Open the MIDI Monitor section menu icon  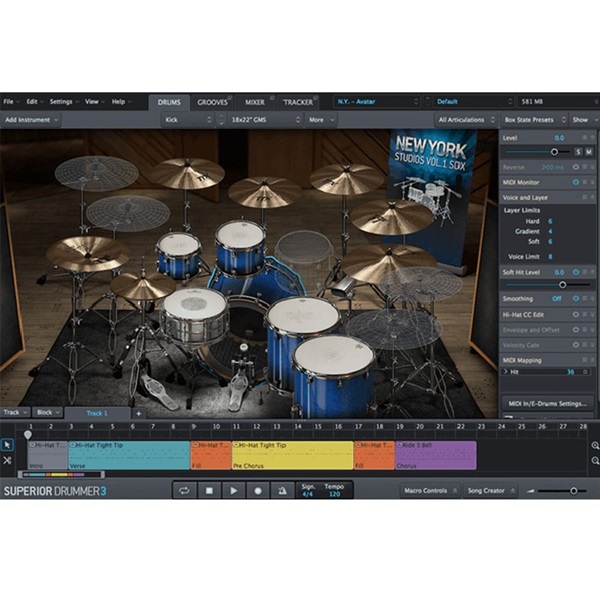click(585, 182)
